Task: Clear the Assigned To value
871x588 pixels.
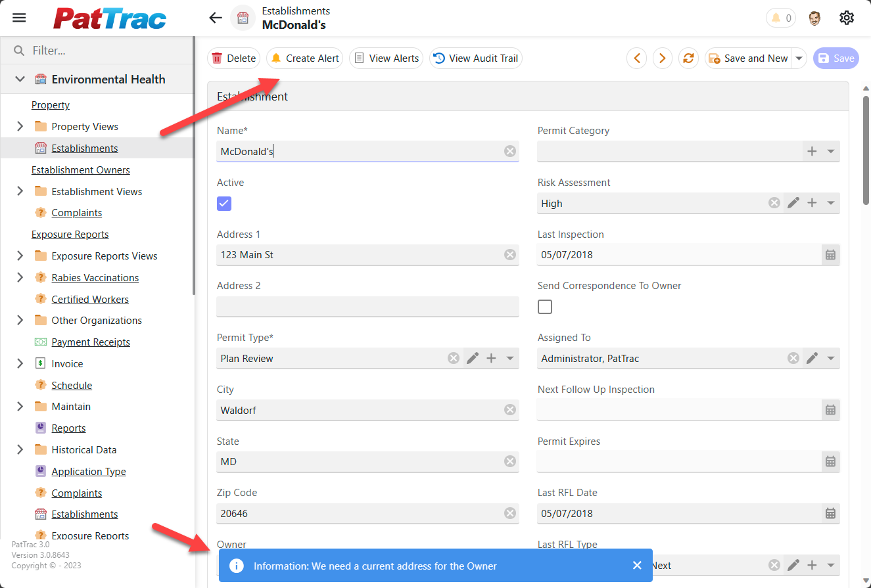Action: click(x=793, y=358)
